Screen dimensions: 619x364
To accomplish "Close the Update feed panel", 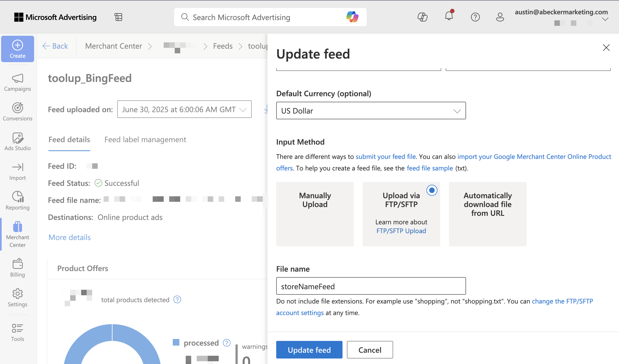I will tap(606, 48).
